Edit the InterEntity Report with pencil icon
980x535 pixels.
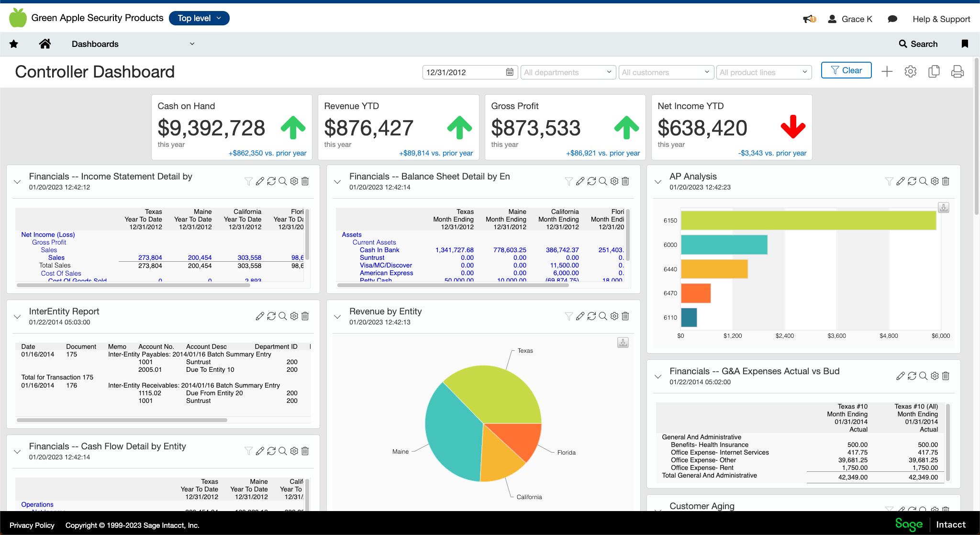(260, 316)
